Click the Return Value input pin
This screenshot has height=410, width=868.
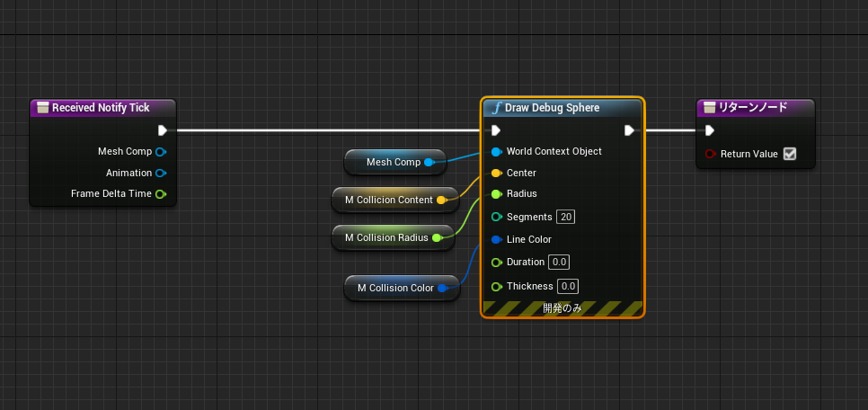point(711,154)
